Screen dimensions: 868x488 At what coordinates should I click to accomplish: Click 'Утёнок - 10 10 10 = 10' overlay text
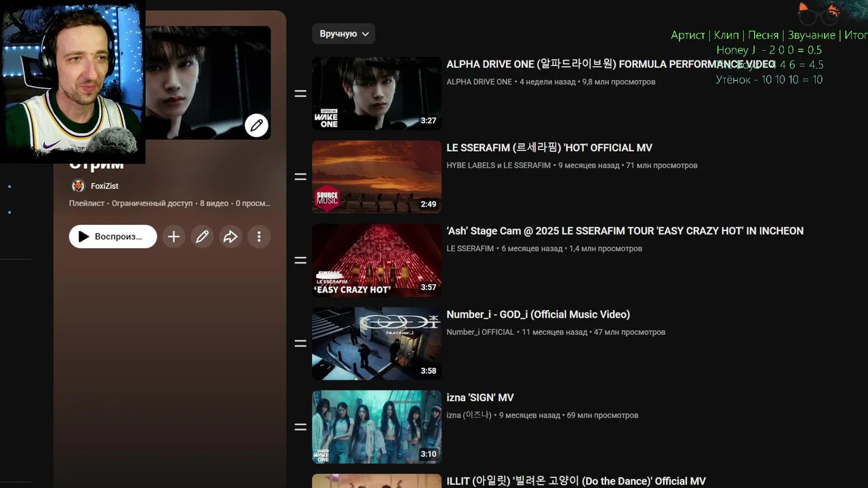click(769, 80)
